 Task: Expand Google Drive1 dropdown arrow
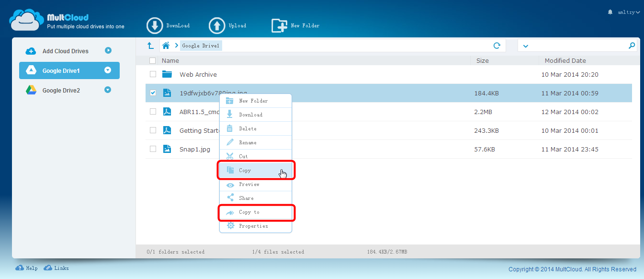coord(108,70)
